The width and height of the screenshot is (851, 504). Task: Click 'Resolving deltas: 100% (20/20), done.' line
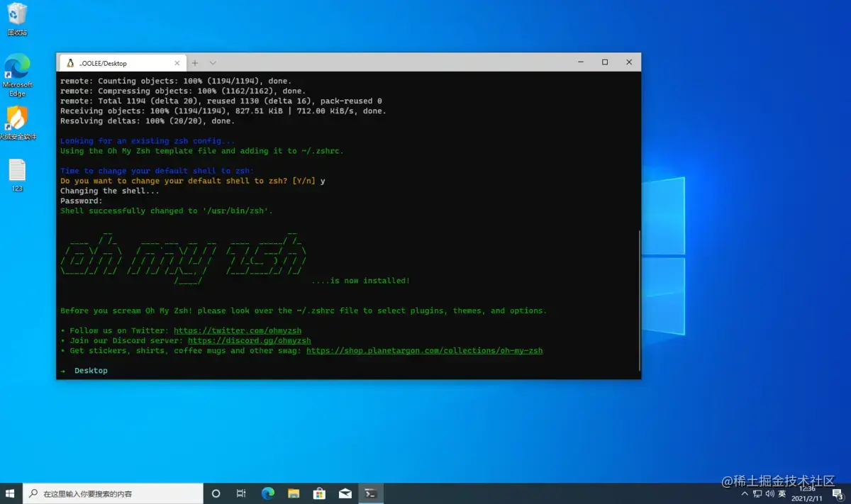click(x=148, y=121)
